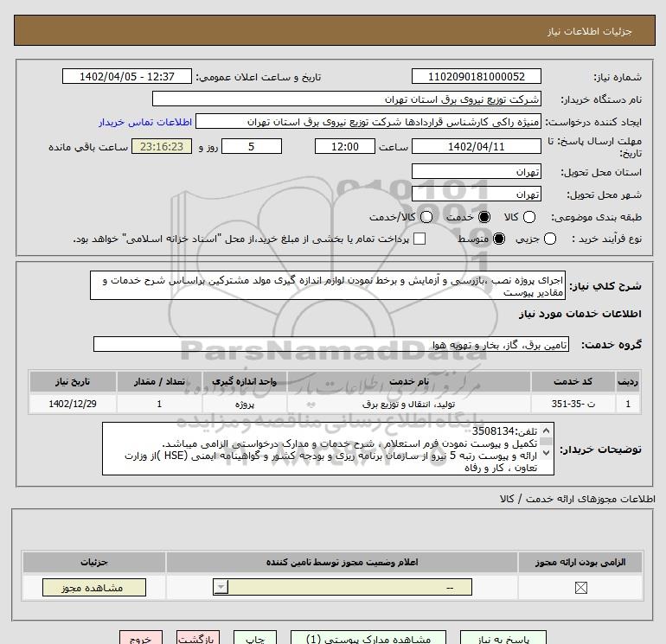Click the ردیف column header
This screenshot has width=666, height=644.
point(627,381)
